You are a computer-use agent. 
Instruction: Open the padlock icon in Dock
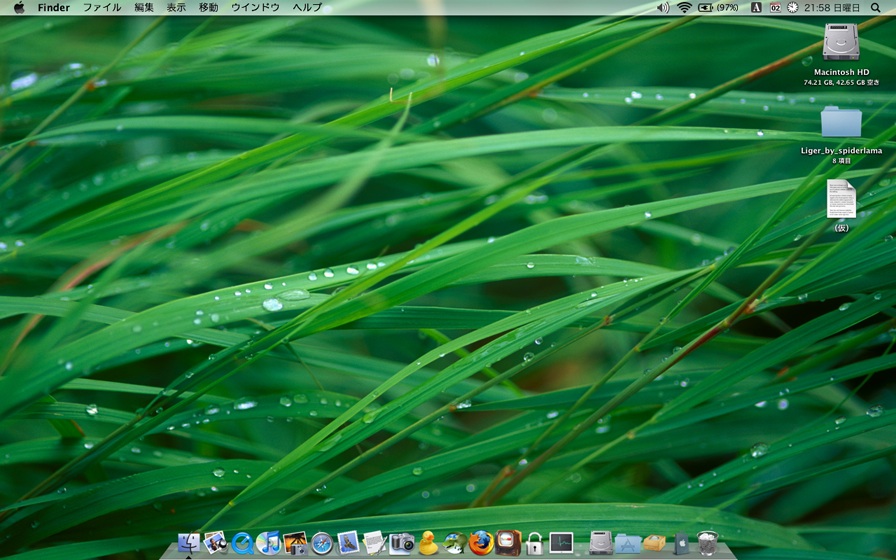click(x=534, y=543)
